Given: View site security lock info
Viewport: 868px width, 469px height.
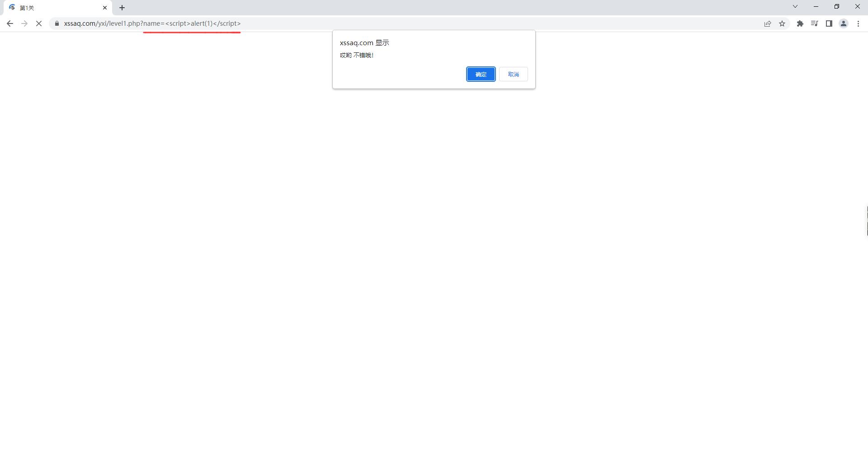Looking at the screenshot, I should [x=57, y=23].
